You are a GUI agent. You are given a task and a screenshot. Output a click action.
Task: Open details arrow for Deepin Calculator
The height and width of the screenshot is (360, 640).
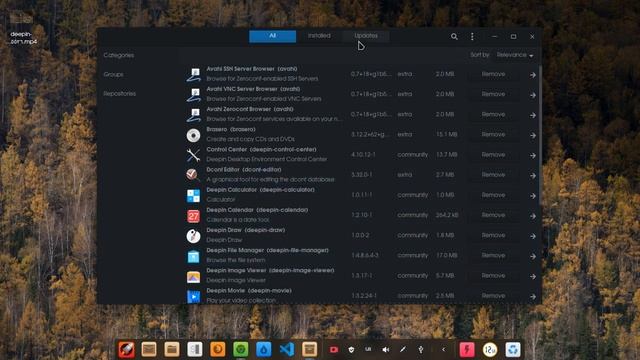pyautogui.click(x=533, y=196)
